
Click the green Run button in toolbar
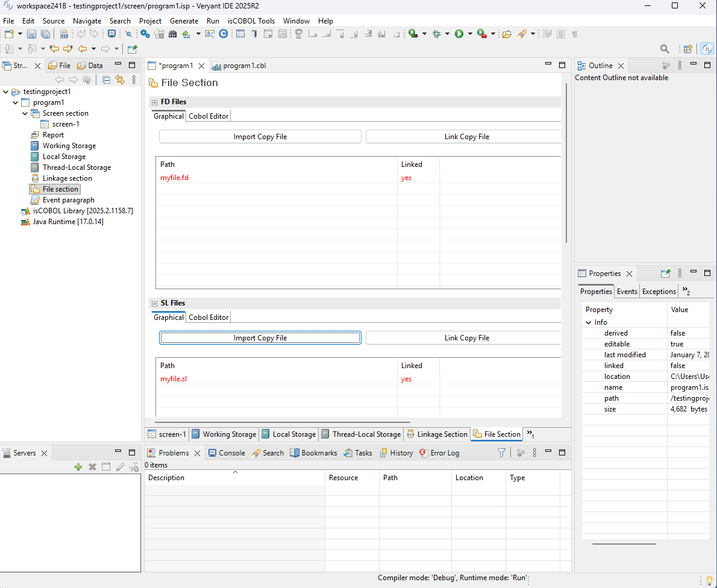pos(459,34)
